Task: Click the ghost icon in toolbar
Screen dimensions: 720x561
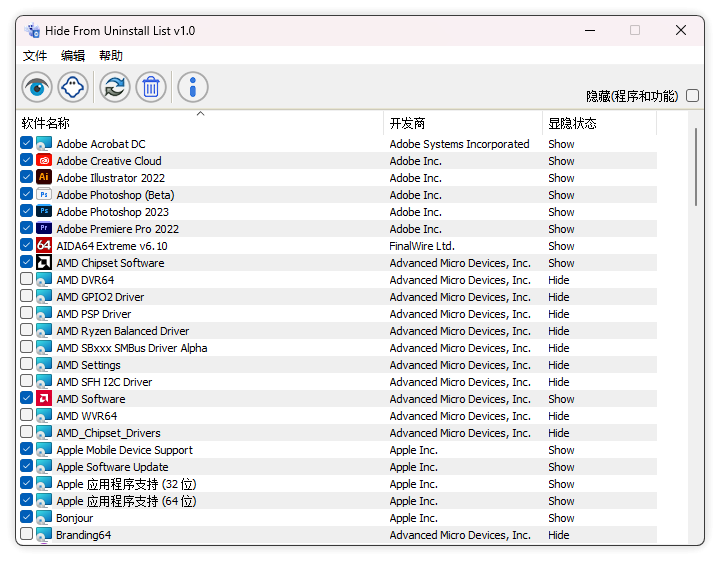Action: click(x=73, y=87)
